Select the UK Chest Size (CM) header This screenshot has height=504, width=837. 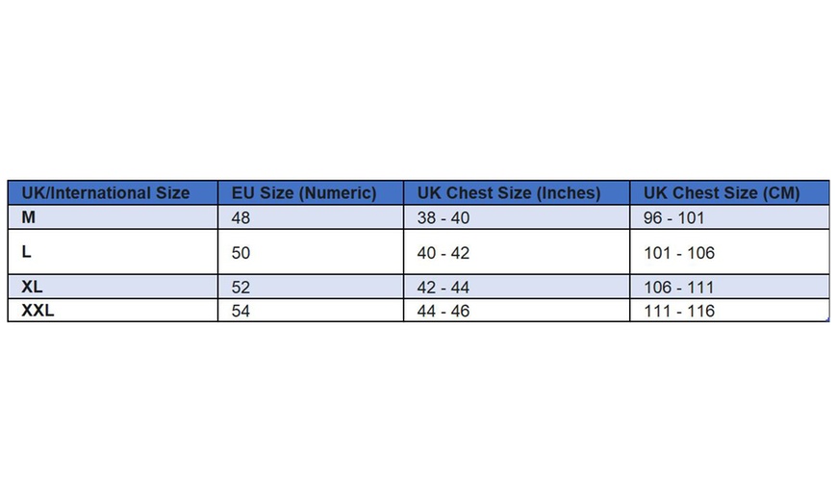tap(722, 192)
